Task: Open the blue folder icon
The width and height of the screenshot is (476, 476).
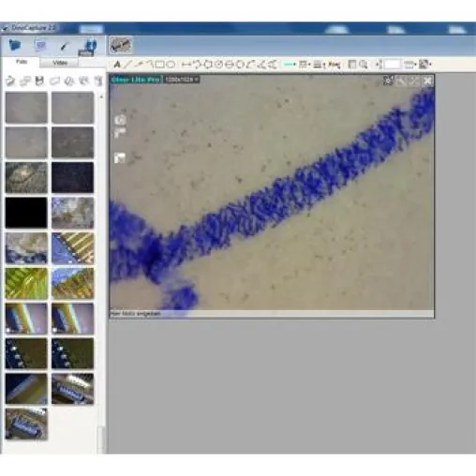Action: click(x=14, y=45)
